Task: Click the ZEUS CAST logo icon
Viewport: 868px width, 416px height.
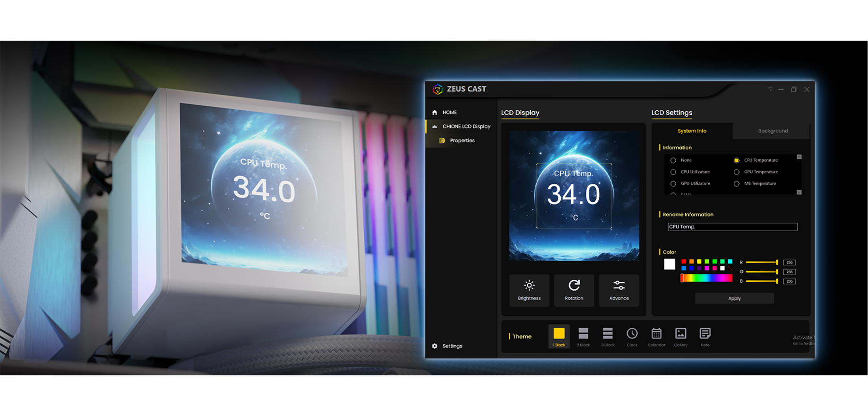Action: [438, 89]
